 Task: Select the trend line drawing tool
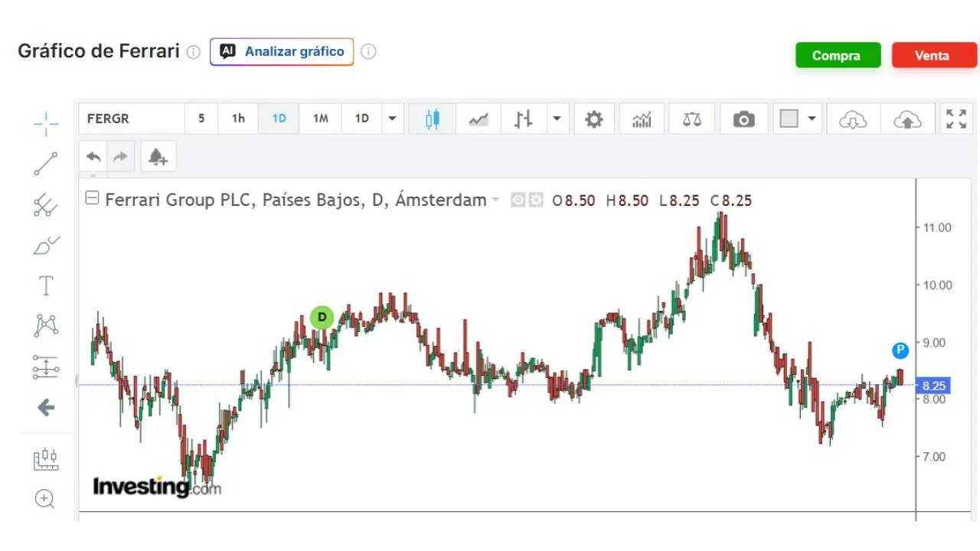point(46,164)
